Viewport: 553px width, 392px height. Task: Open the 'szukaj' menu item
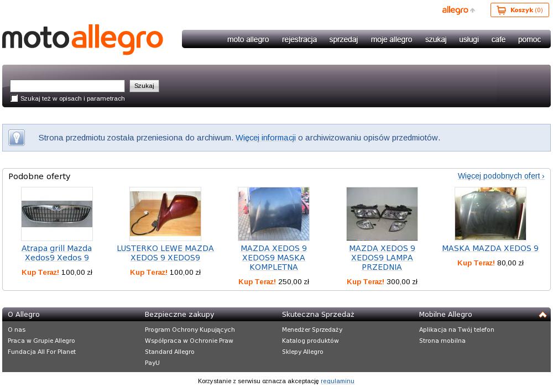tap(436, 39)
